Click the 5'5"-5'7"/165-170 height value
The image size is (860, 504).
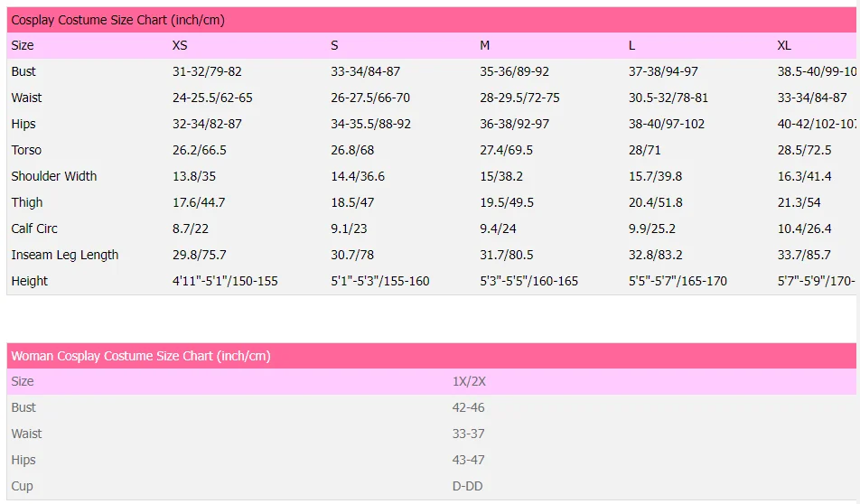pos(678,281)
